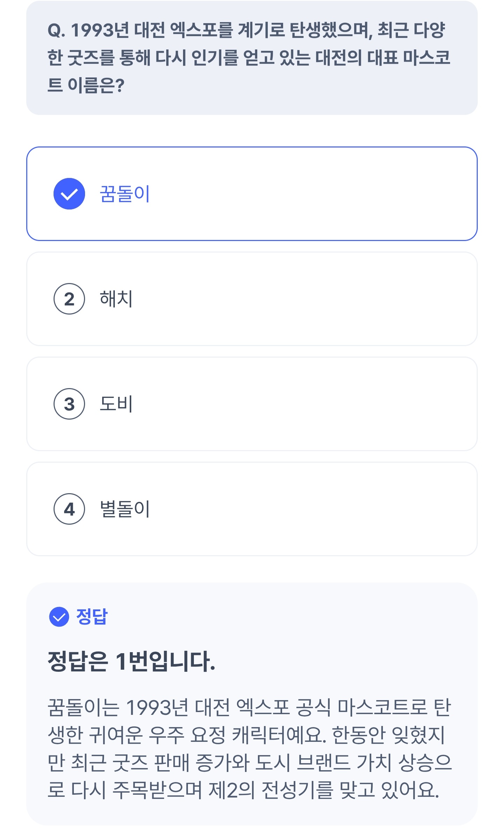Pick the 도비 answer text
Screen dimensions: 504x828
116,404
